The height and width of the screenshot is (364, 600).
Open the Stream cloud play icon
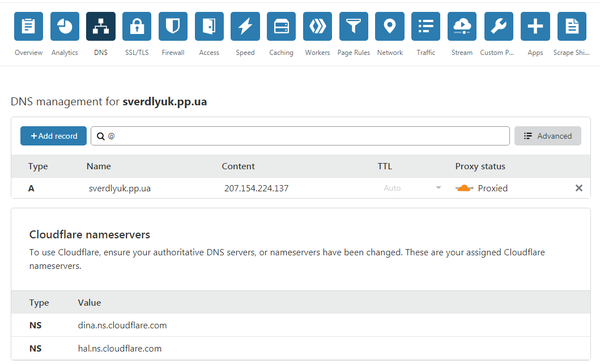pos(462,27)
